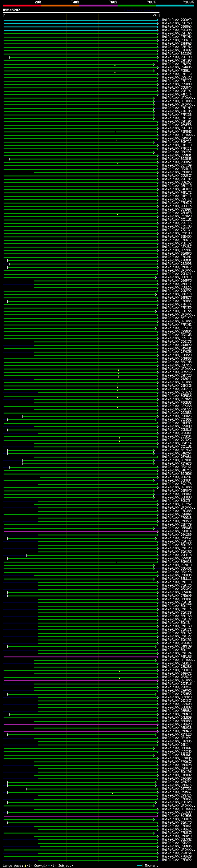Select the AV545207 query label

tap(11, 10)
